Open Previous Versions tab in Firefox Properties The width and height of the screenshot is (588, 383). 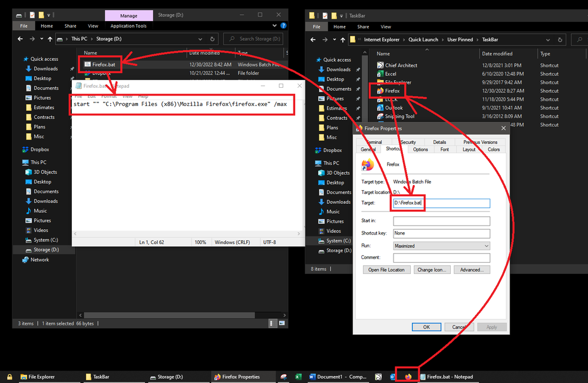click(480, 142)
